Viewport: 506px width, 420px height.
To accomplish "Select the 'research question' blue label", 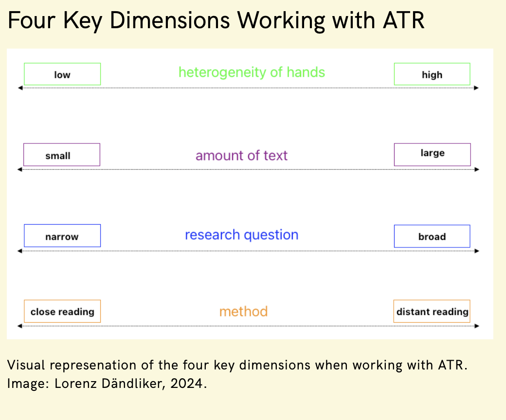I will point(241,235).
